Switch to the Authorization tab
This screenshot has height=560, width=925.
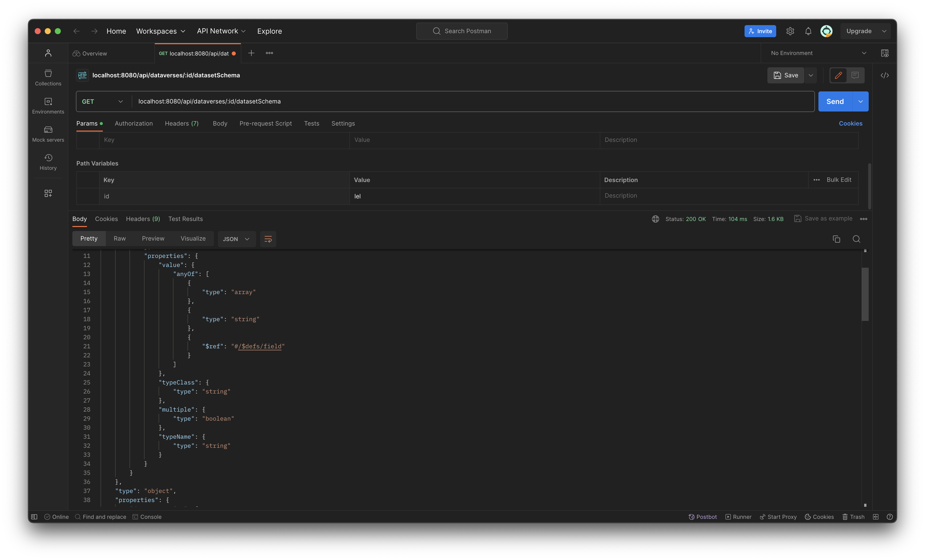click(x=134, y=123)
